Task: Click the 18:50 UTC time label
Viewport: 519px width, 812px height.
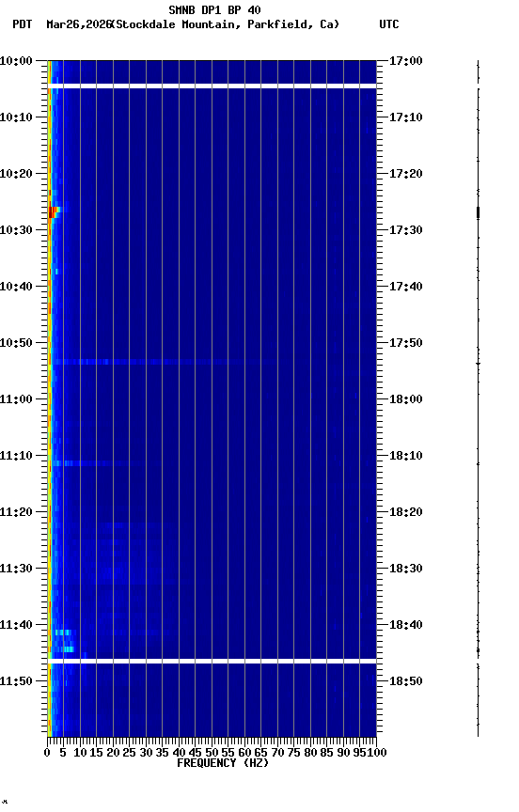Action: [x=406, y=681]
